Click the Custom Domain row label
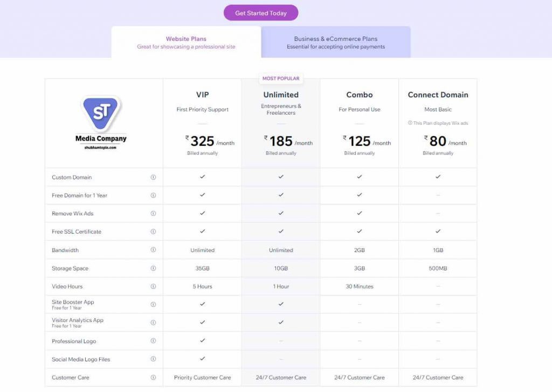The image size is (552, 392). tap(72, 177)
